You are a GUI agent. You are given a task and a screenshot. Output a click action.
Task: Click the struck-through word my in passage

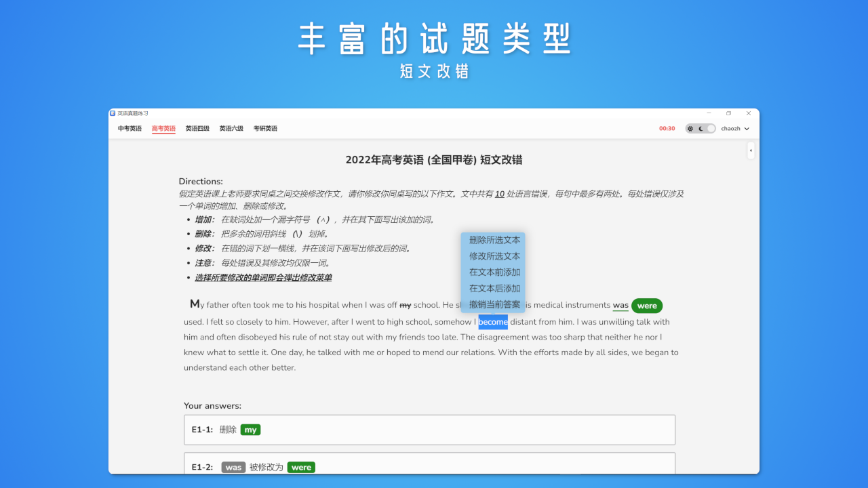(x=406, y=305)
